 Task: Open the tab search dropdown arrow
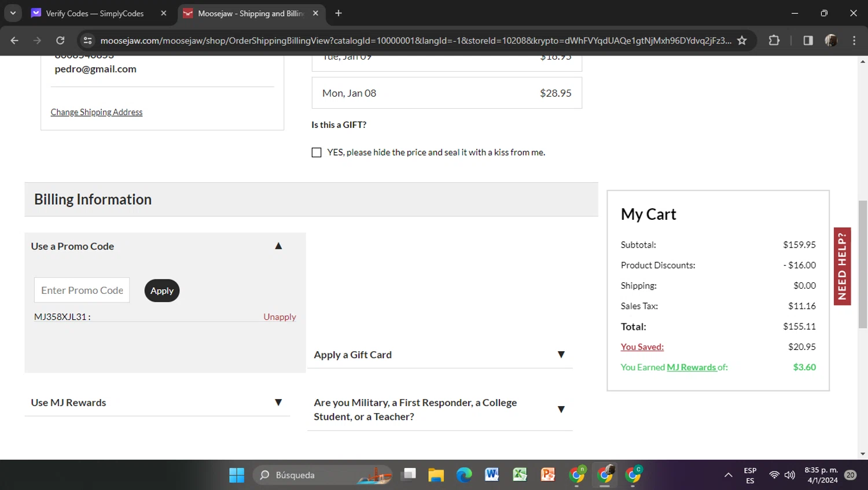click(13, 13)
